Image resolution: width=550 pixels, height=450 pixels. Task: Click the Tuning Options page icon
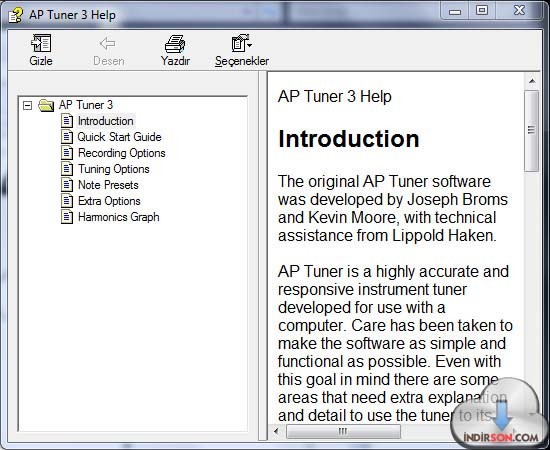coord(67,169)
